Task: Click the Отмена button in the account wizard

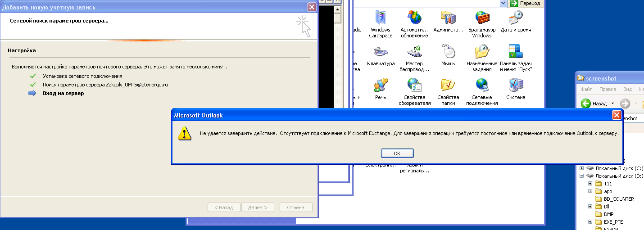Action: 295,207
